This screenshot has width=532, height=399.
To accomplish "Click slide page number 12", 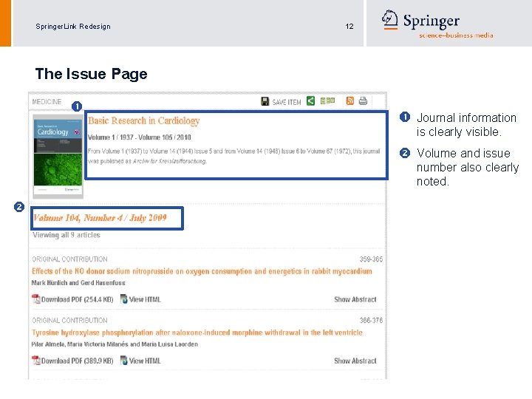I will [349, 27].
